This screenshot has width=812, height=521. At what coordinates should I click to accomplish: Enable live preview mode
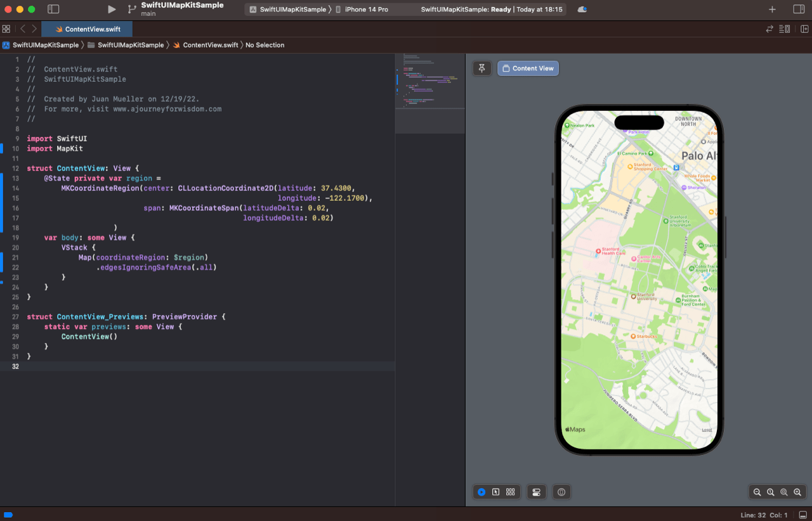point(481,492)
